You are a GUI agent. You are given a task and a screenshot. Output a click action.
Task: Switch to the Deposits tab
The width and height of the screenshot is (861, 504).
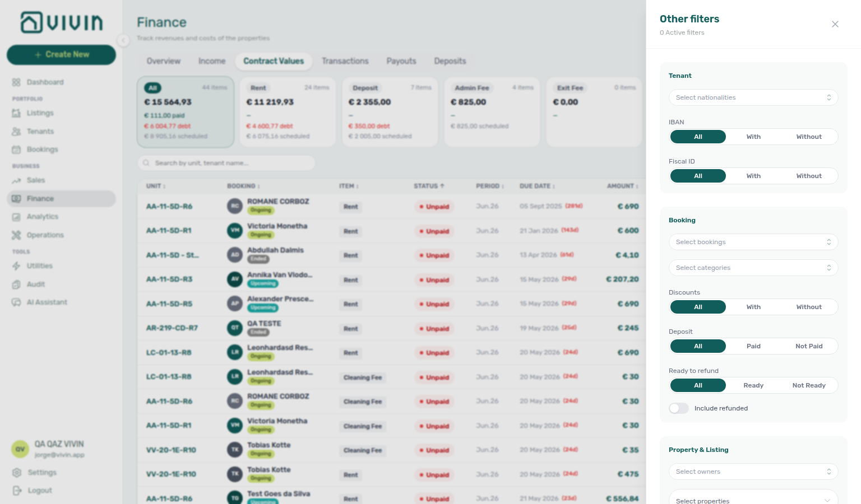click(x=450, y=61)
